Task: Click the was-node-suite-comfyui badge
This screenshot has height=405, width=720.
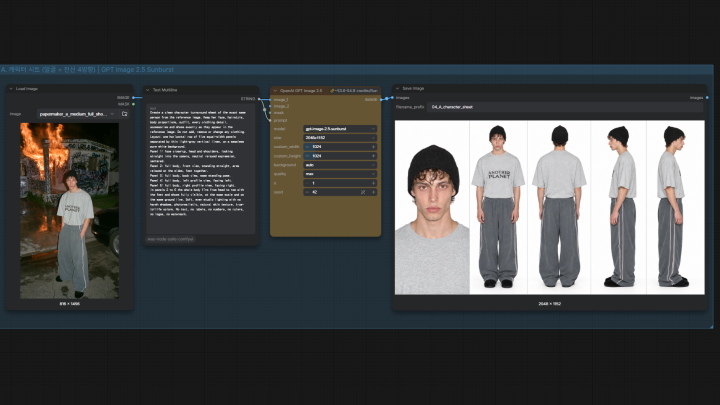Action: pyautogui.click(x=170, y=239)
